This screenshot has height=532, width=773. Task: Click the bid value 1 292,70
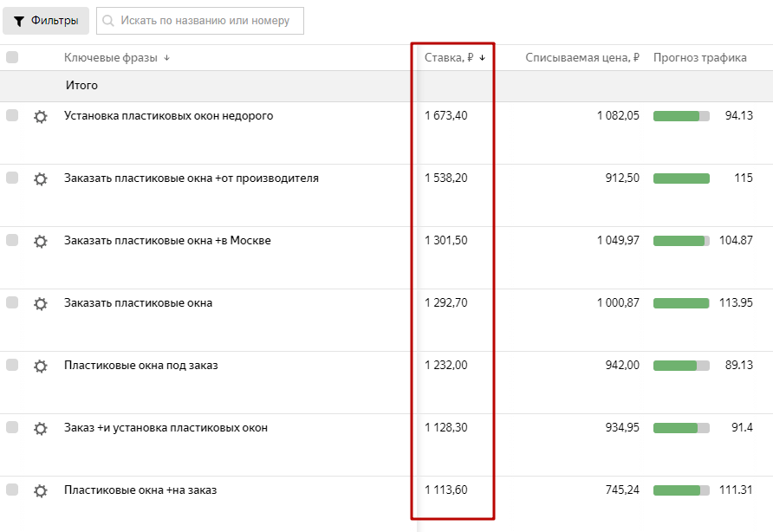(x=446, y=302)
